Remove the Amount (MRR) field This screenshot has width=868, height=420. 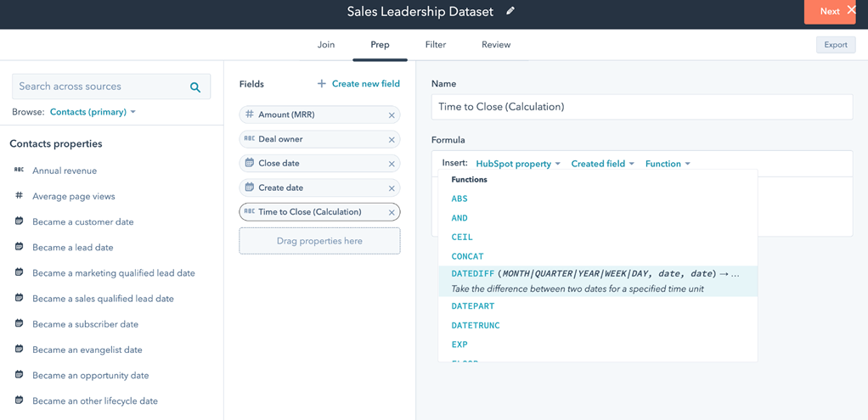(392, 115)
